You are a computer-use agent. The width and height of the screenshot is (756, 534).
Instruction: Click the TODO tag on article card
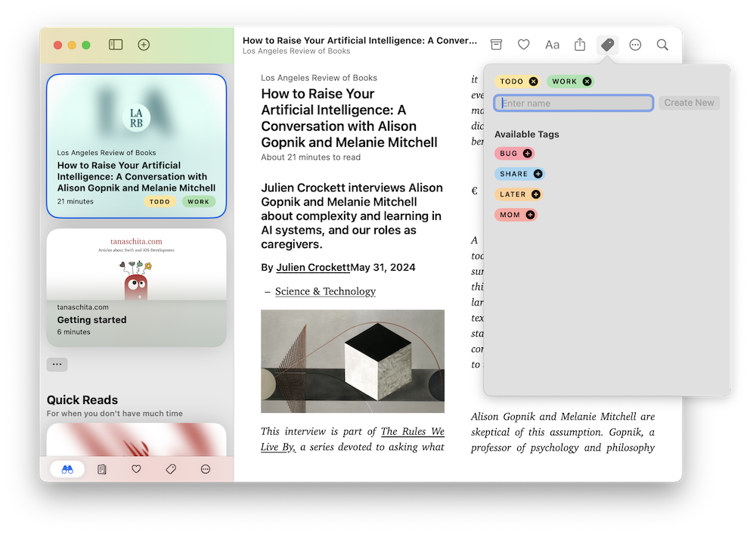tap(160, 202)
